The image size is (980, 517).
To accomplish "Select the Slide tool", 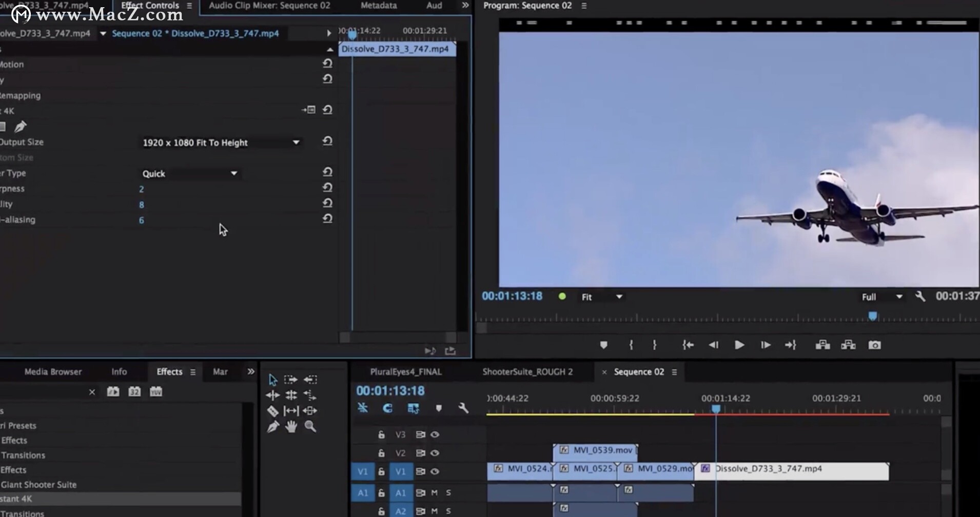I will [x=310, y=411].
